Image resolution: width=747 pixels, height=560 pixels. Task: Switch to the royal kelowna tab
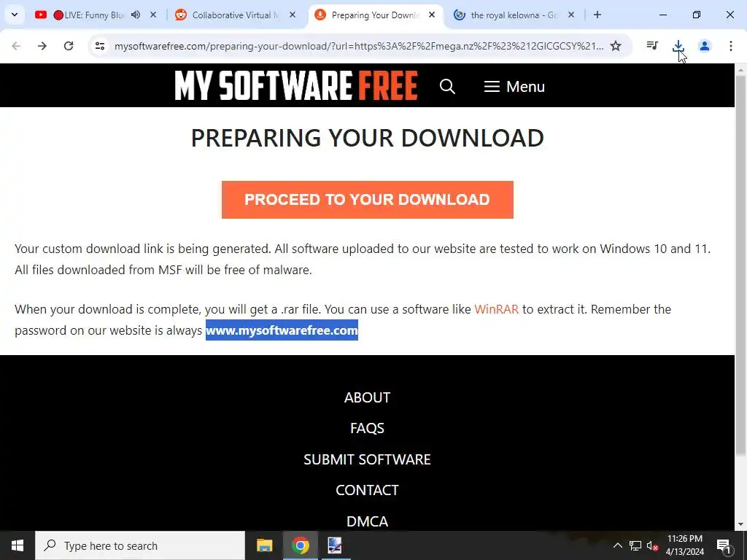click(x=514, y=15)
